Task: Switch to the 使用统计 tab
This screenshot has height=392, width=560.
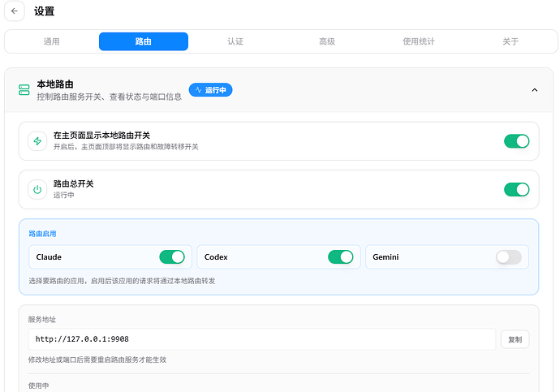Action: pyautogui.click(x=419, y=41)
